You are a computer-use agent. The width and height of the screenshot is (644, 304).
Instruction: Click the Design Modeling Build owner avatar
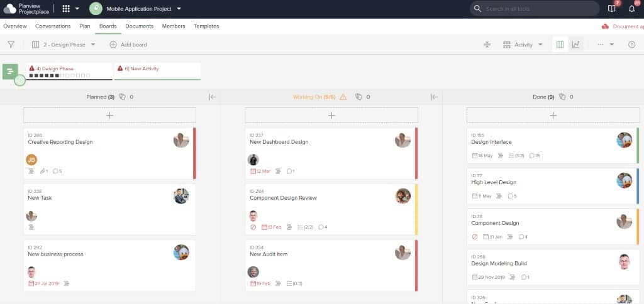pyautogui.click(x=625, y=262)
